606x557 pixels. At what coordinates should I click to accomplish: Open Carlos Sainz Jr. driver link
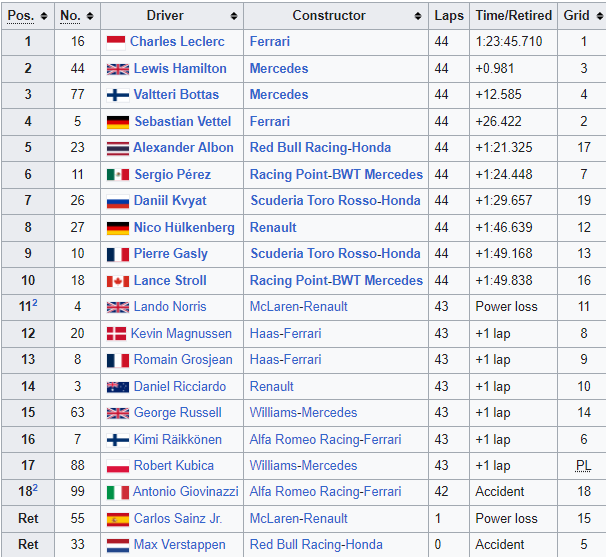(178, 518)
